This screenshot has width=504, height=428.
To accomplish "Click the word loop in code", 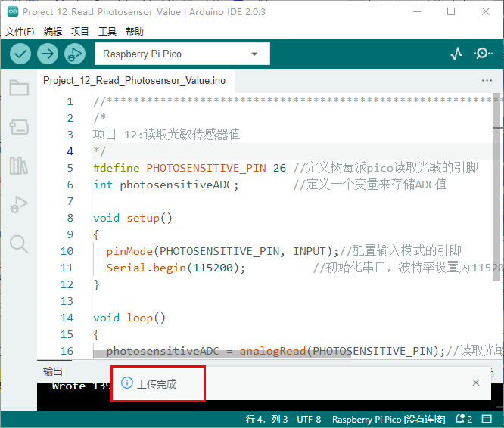I will (139, 318).
